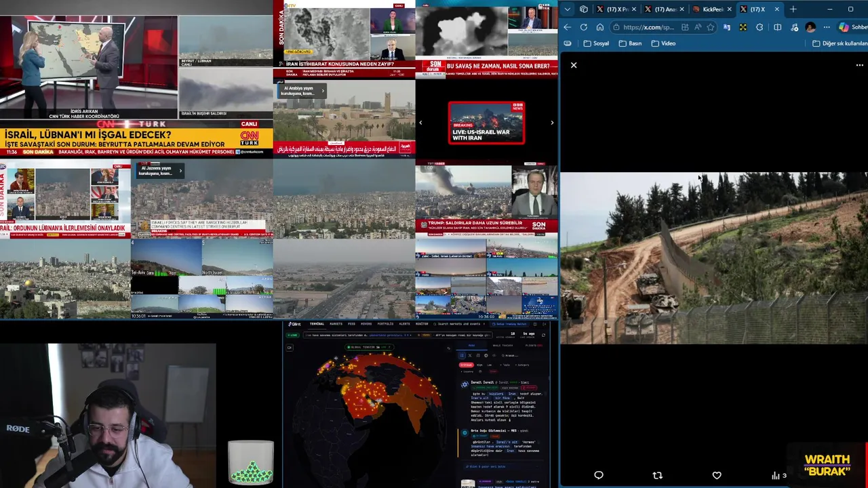
Task: Like the post with heart icon
Action: 717,475
